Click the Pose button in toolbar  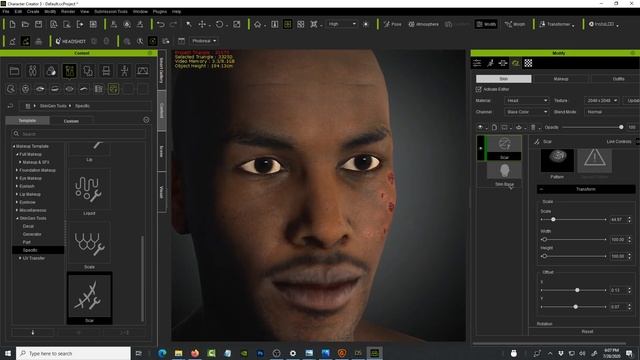tap(393, 24)
